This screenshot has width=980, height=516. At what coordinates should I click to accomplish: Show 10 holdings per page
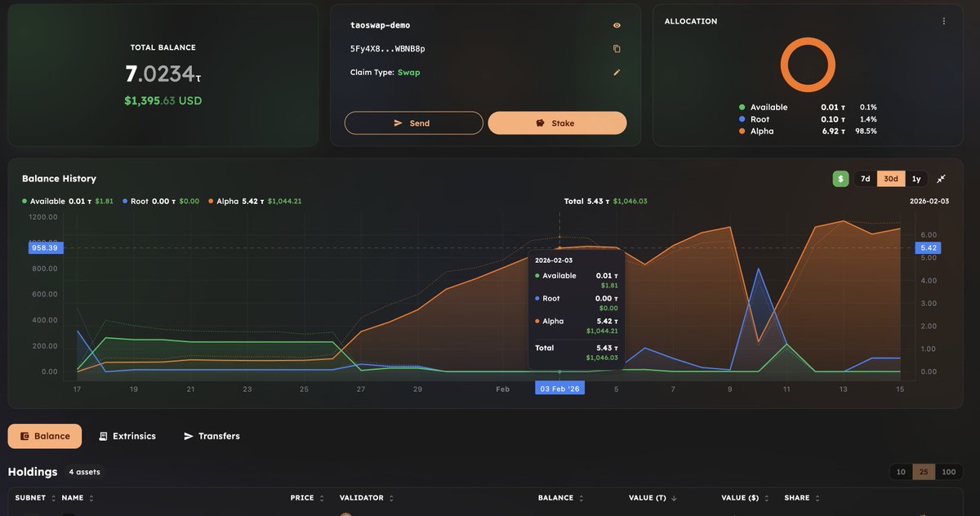pos(901,472)
